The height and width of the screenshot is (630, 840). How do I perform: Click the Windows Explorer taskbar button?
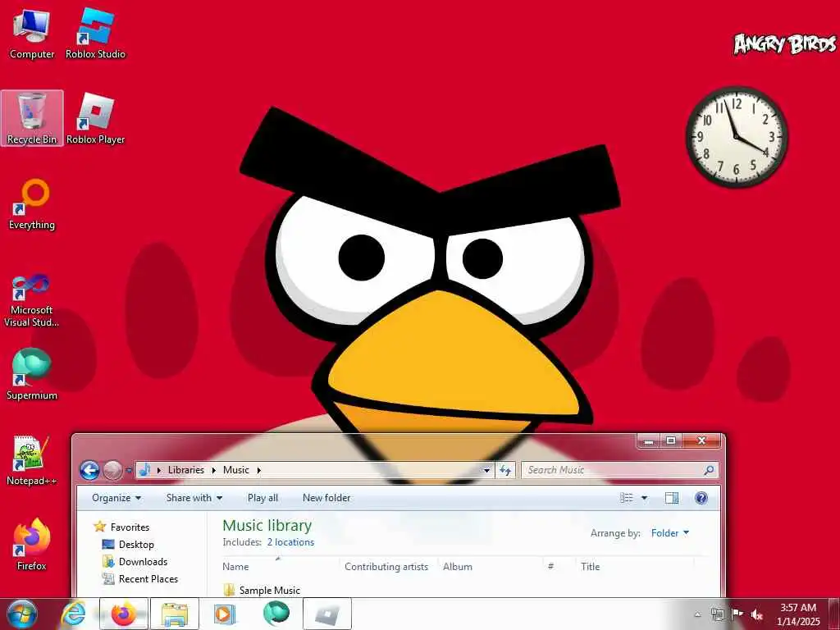click(x=175, y=614)
